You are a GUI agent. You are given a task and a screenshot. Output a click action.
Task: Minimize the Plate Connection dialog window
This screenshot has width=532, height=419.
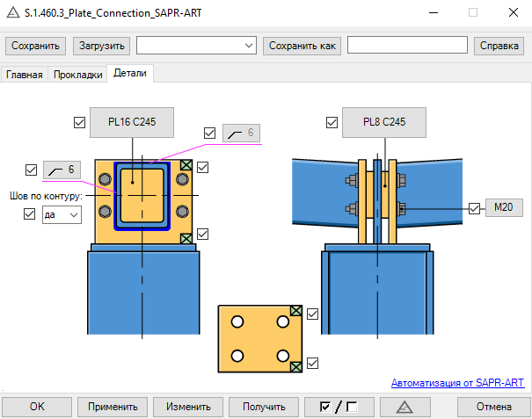pyautogui.click(x=434, y=13)
